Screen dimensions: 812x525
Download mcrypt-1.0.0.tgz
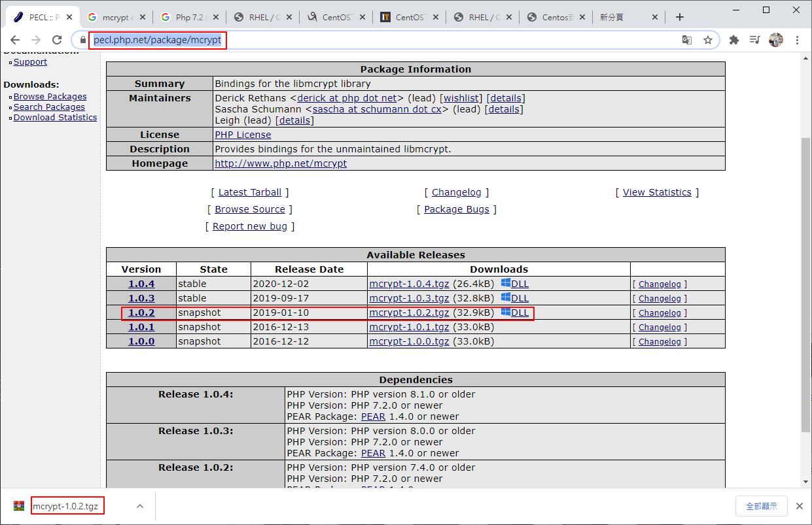click(x=409, y=341)
